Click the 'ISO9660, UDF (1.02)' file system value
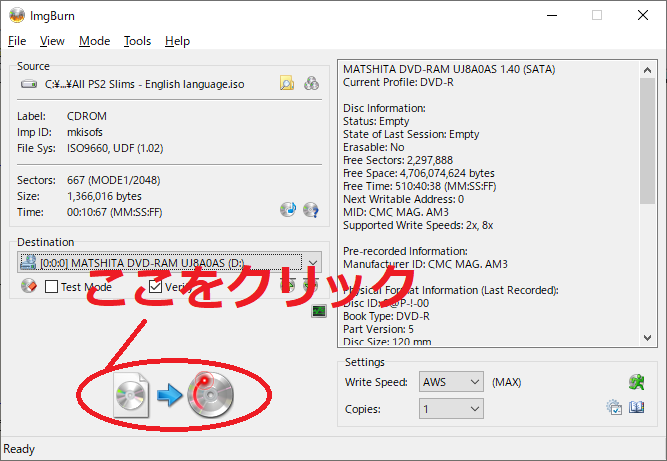 tap(115, 148)
